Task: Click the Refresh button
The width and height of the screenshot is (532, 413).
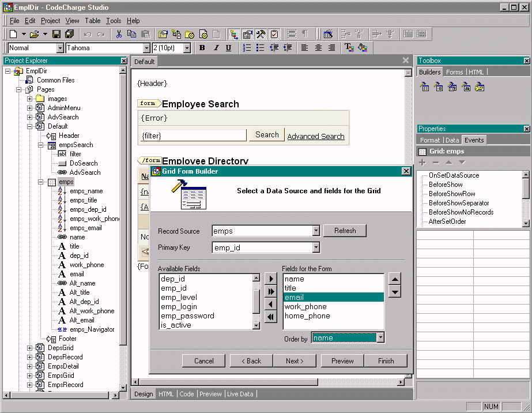Action: (x=345, y=231)
